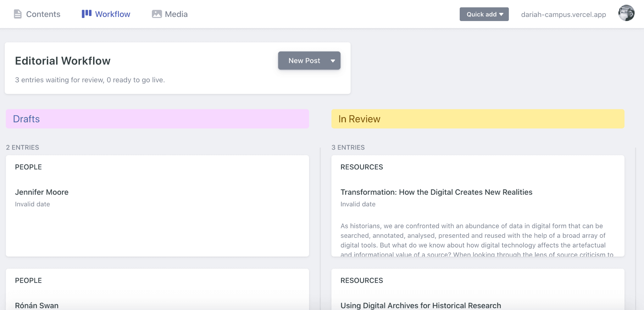The height and width of the screenshot is (310, 644).
Task: Click the Media picture icon
Action: 157,14
